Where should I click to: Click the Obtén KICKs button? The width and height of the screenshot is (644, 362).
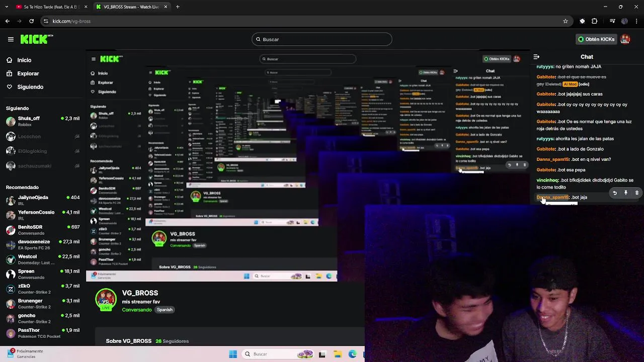(x=596, y=39)
